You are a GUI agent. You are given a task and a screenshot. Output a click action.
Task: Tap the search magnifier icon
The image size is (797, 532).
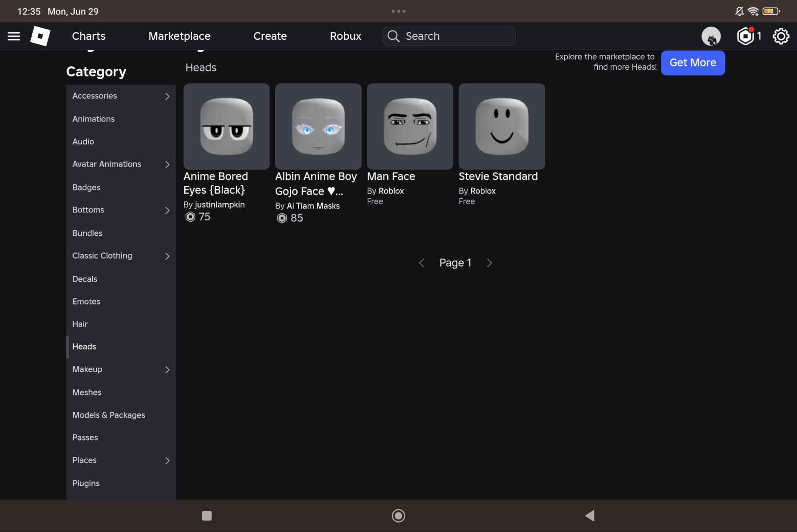pyautogui.click(x=393, y=36)
